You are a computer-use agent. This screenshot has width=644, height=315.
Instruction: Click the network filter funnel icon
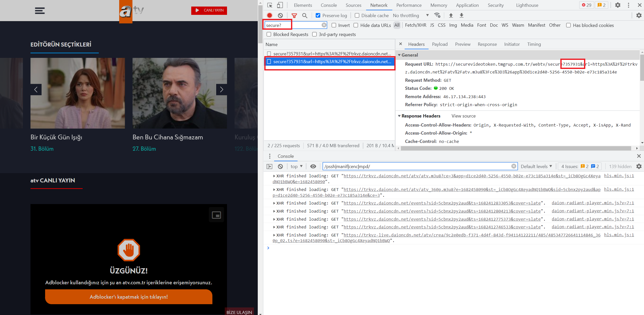pos(294,15)
